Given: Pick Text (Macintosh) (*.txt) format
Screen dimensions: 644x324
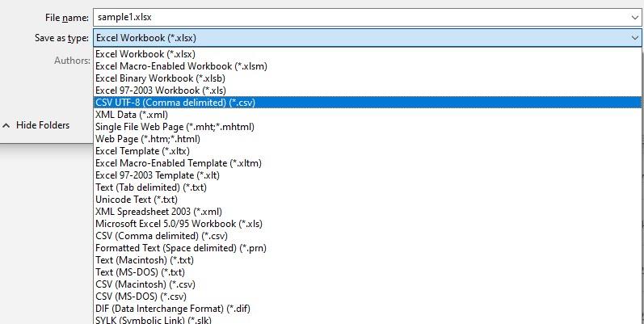Looking at the screenshot, I should point(367,260).
